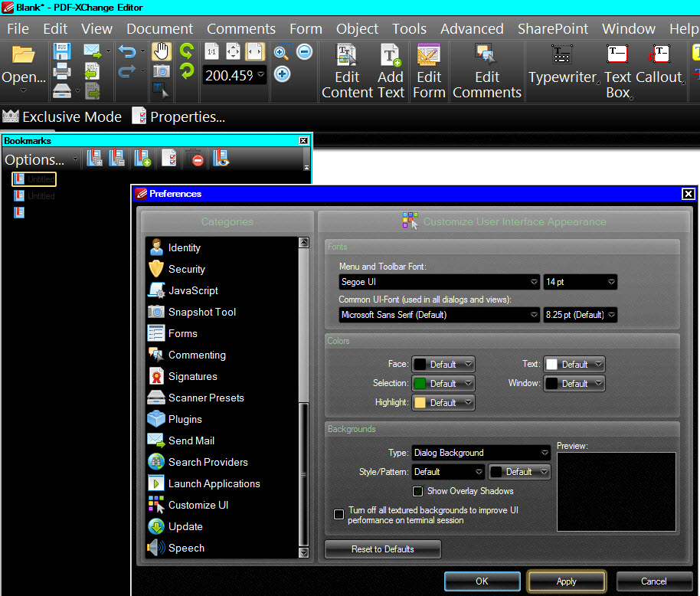This screenshot has width=700, height=596.
Task: Open the Tools menu
Action: point(410,28)
